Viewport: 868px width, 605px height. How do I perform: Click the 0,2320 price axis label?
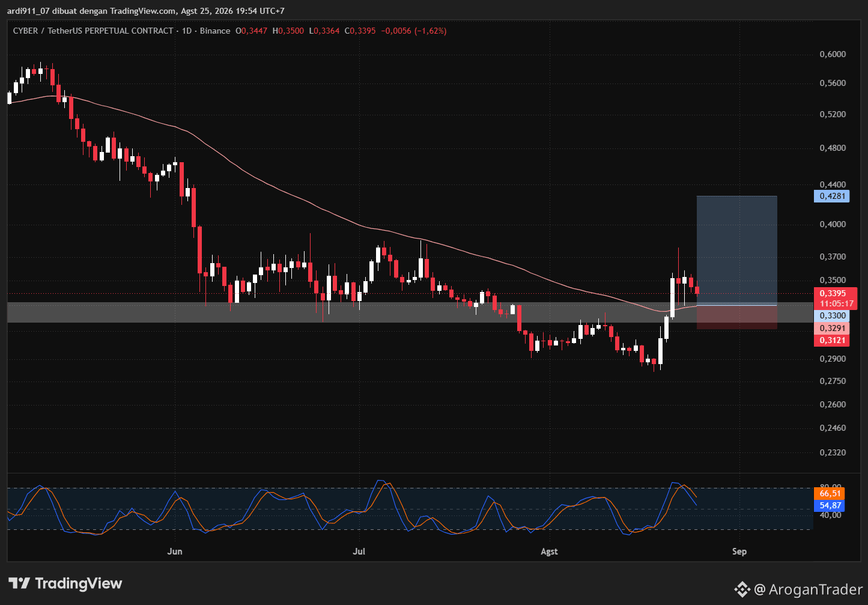pyautogui.click(x=833, y=452)
